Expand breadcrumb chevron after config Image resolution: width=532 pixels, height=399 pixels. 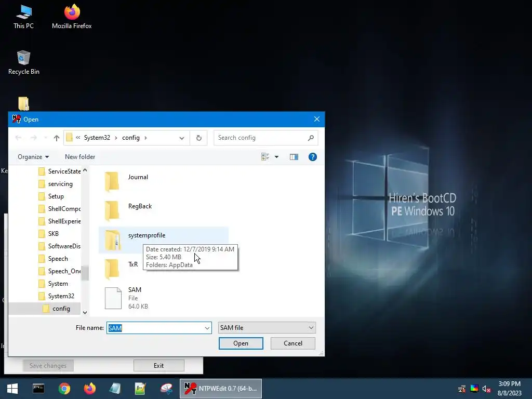pyautogui.click(x=145, y=138)
